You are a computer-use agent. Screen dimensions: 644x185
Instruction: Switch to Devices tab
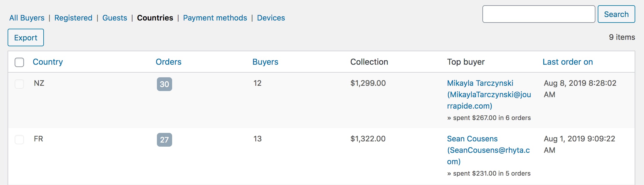271,18
